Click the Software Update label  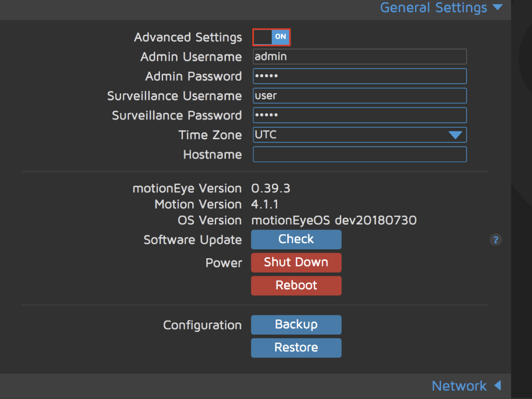point(193,240)
